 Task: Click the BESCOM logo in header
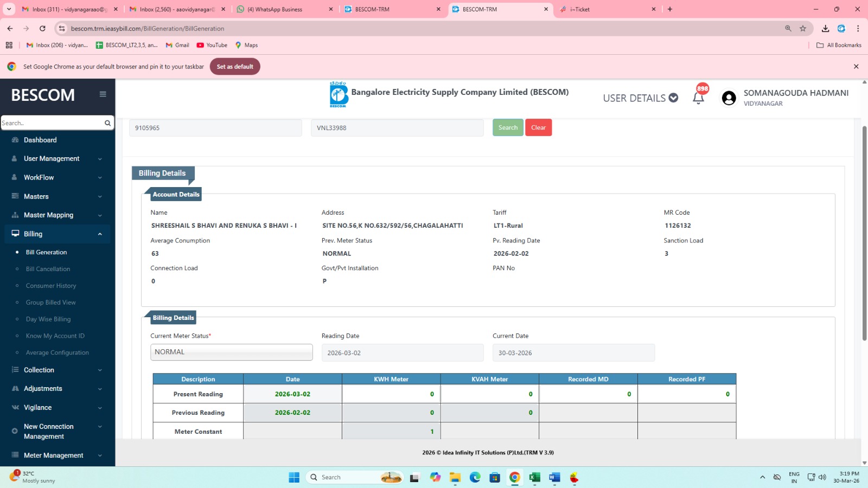tap(339, 94)
